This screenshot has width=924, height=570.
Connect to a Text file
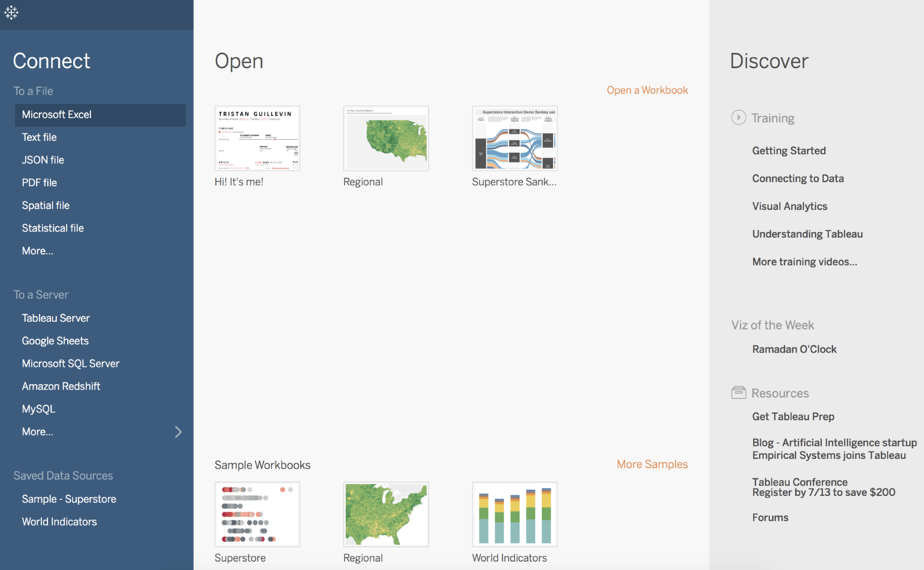click(x=39, y=137)
